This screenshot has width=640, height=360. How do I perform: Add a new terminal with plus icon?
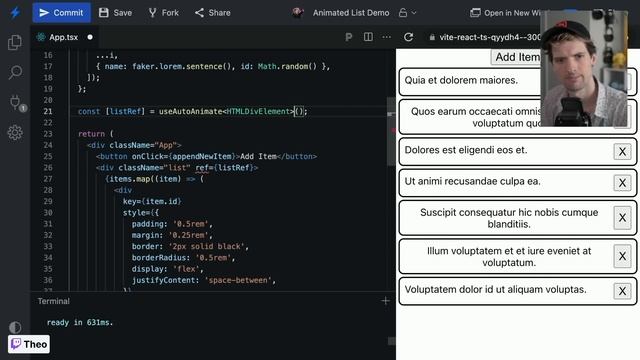click(x=385, y=301)
